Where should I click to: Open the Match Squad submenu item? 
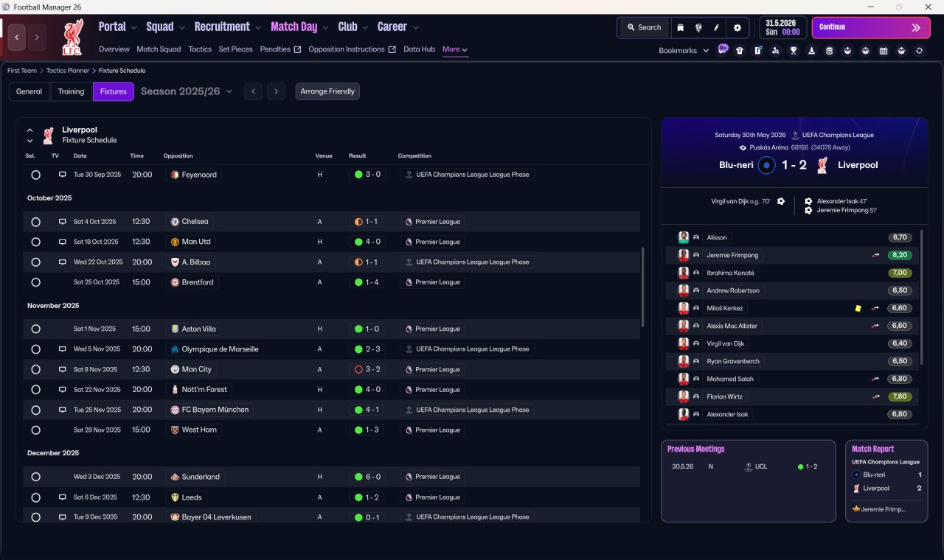click(x=159, y=49)
